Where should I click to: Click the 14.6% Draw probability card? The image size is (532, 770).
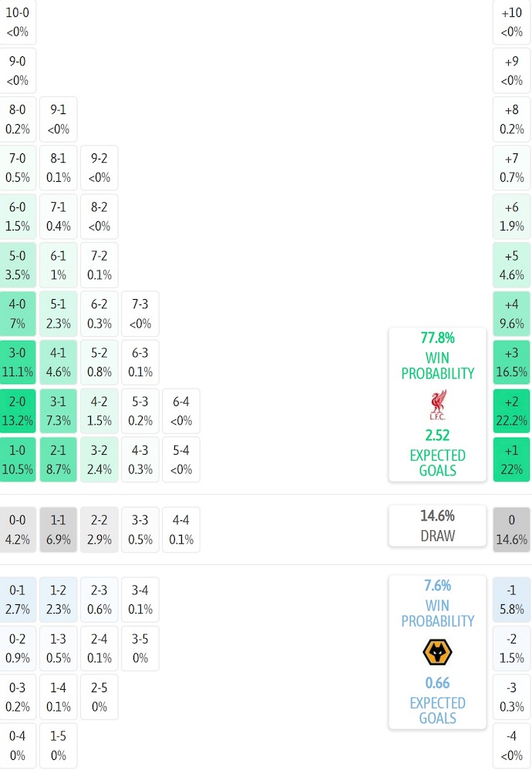click(437, 526)
